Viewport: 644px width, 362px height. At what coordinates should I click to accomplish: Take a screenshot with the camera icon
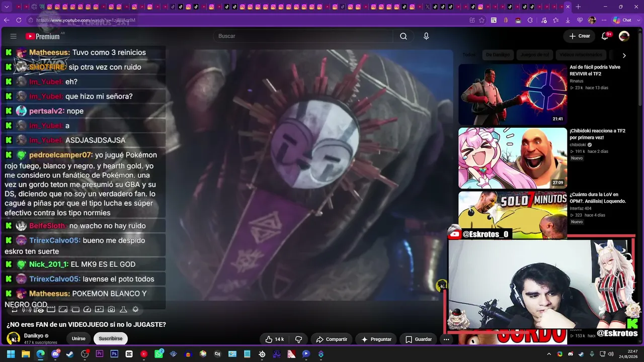111,310
